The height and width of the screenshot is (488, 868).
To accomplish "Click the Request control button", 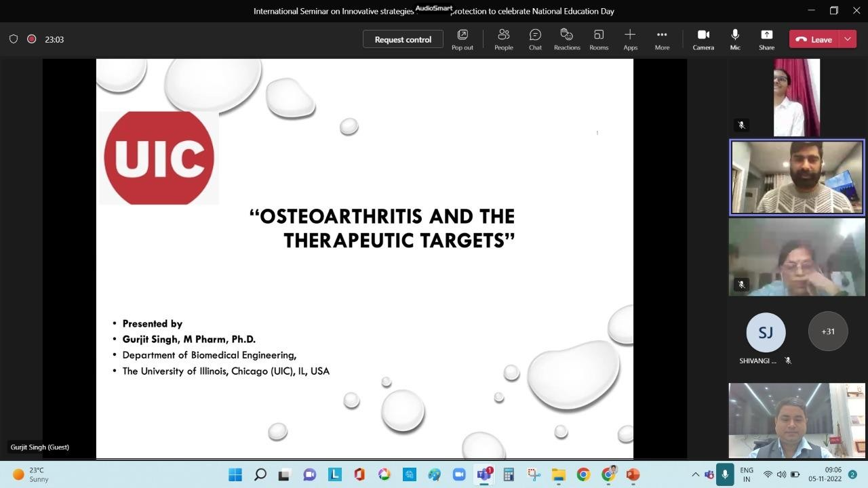I will pos(403,39).
